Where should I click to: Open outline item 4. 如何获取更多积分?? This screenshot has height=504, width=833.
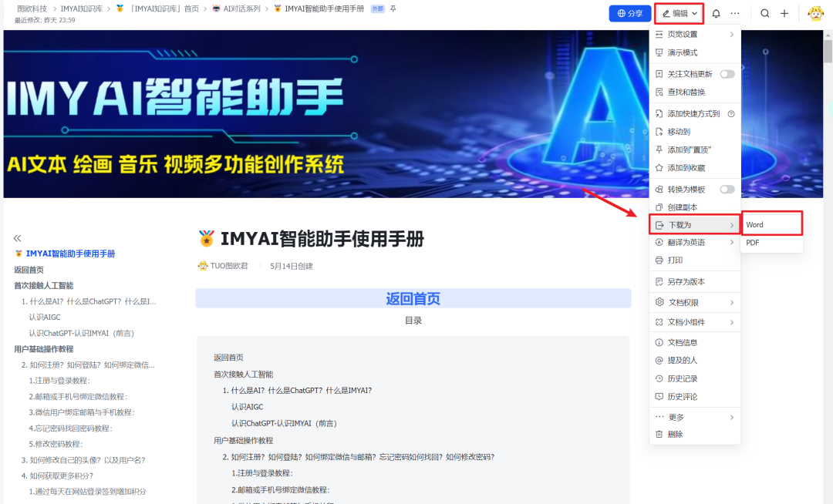tap(57, 476)
